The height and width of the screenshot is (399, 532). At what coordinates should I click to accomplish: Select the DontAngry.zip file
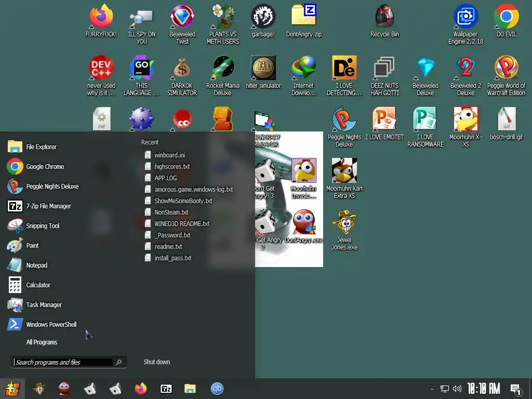pyautogui.click(x=303, y=21)
